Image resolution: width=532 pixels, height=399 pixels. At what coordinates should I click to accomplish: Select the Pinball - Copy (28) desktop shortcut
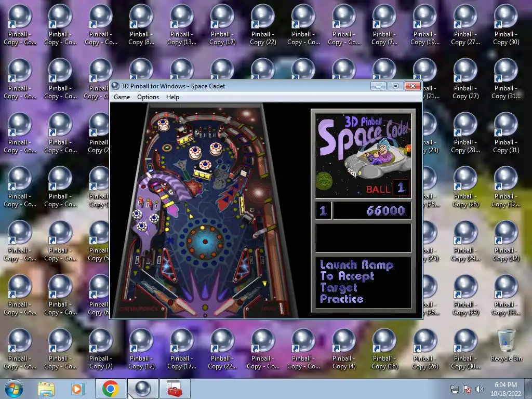tap(465, 187)
